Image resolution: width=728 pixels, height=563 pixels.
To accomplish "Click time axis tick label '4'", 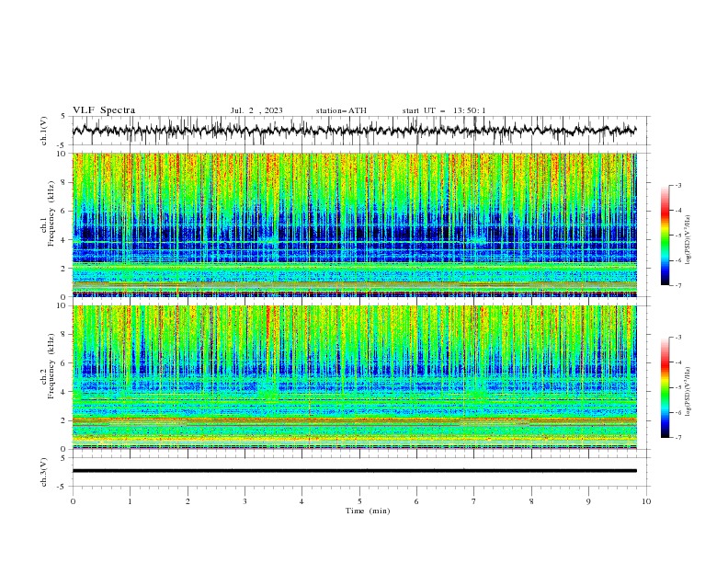I will pyautogui.click(x=301, y=501).
